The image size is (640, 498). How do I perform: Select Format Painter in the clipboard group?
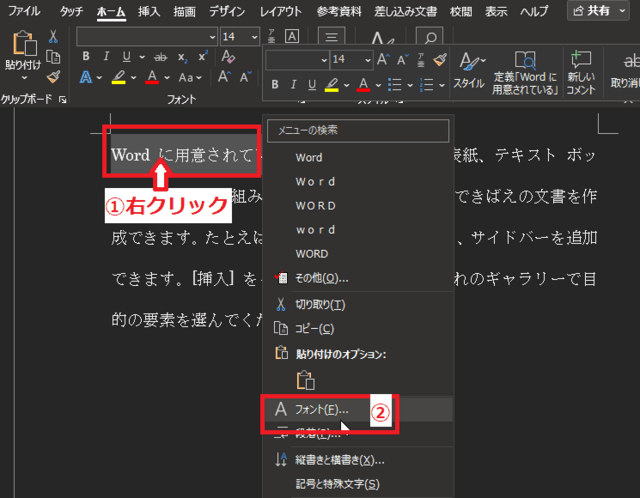[x=53, y=76]
